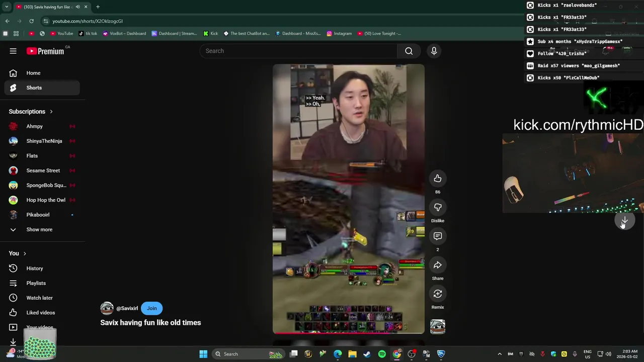The image size is (644, 362).
Task: Open a new browser tab
Action: tap(98, 7)
